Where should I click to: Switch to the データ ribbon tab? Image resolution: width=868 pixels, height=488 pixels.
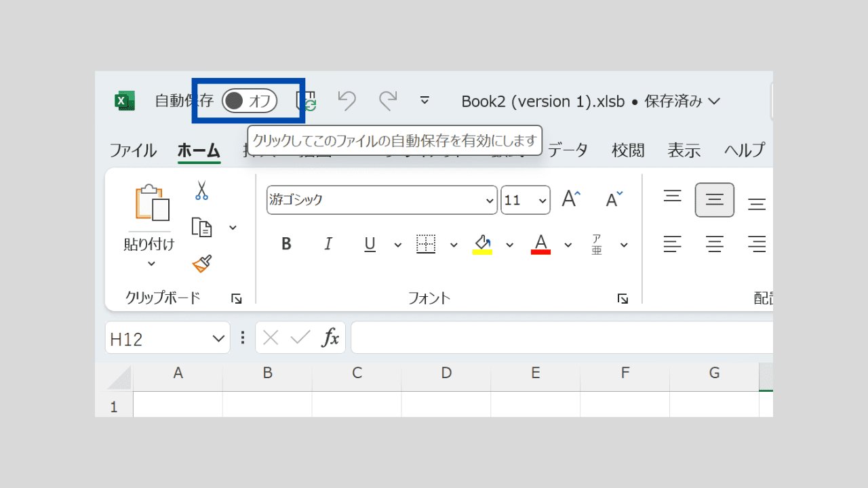(x=568, y=150)
